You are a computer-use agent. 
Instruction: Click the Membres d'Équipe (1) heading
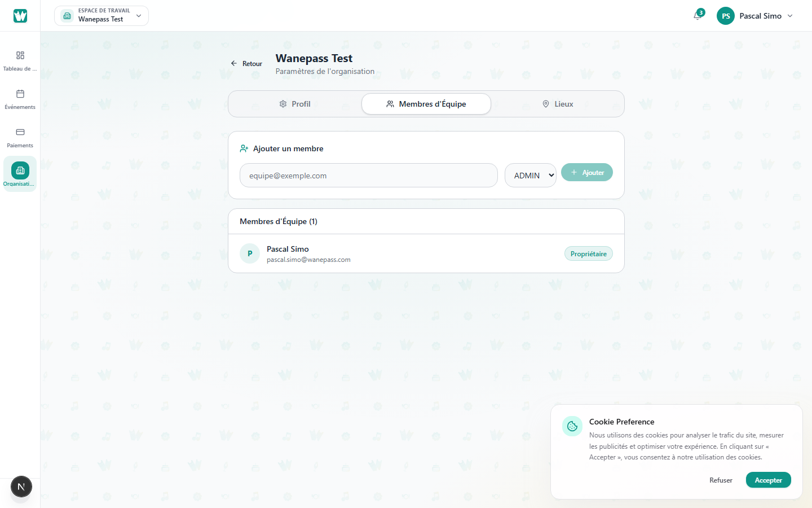pos(279,221)
